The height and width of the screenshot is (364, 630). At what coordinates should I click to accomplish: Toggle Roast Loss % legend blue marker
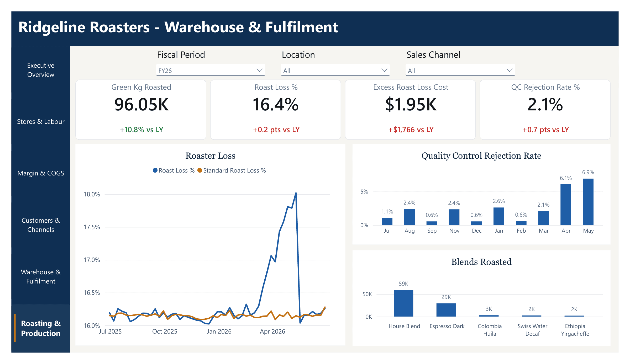155,170
